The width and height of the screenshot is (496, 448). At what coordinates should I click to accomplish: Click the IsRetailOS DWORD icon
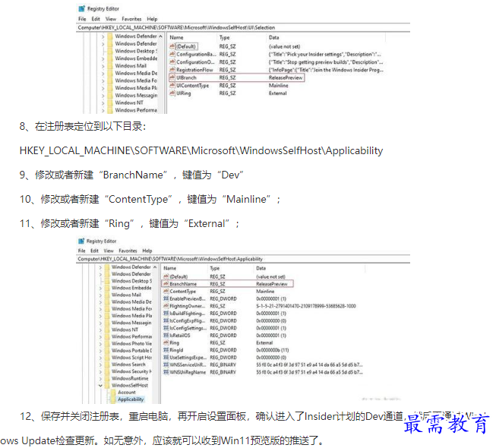click(166, 335)
